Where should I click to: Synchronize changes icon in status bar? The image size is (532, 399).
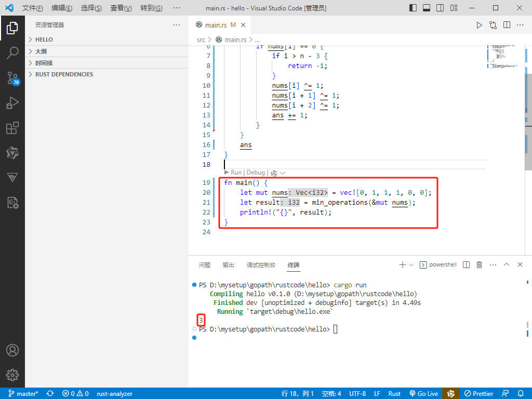tap(50, 394)
